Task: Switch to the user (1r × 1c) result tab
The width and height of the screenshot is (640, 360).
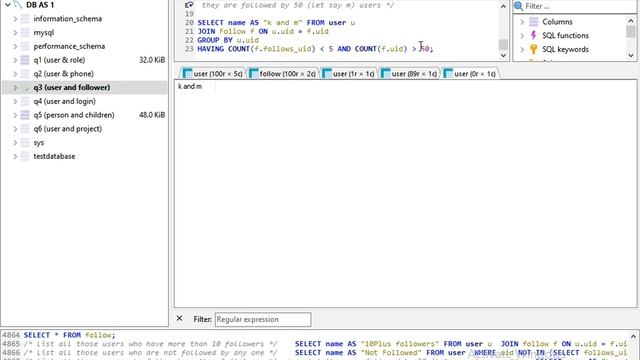Action: click(x=349, y=74)
